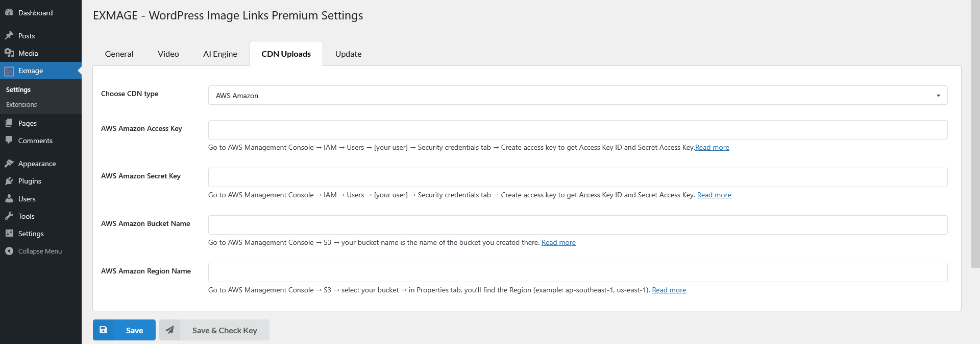Click the Tools wrench icon

click(9, 216)
